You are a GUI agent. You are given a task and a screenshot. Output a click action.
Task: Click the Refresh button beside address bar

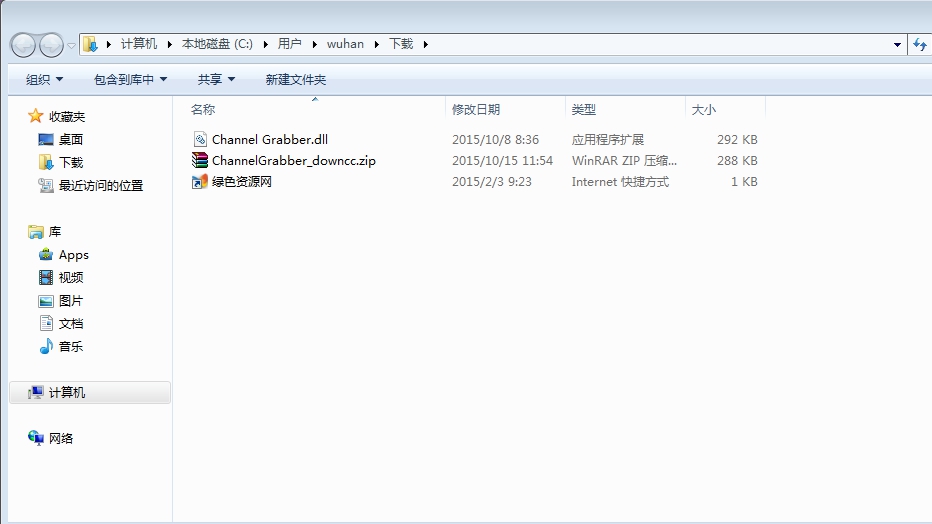(921, 44)
